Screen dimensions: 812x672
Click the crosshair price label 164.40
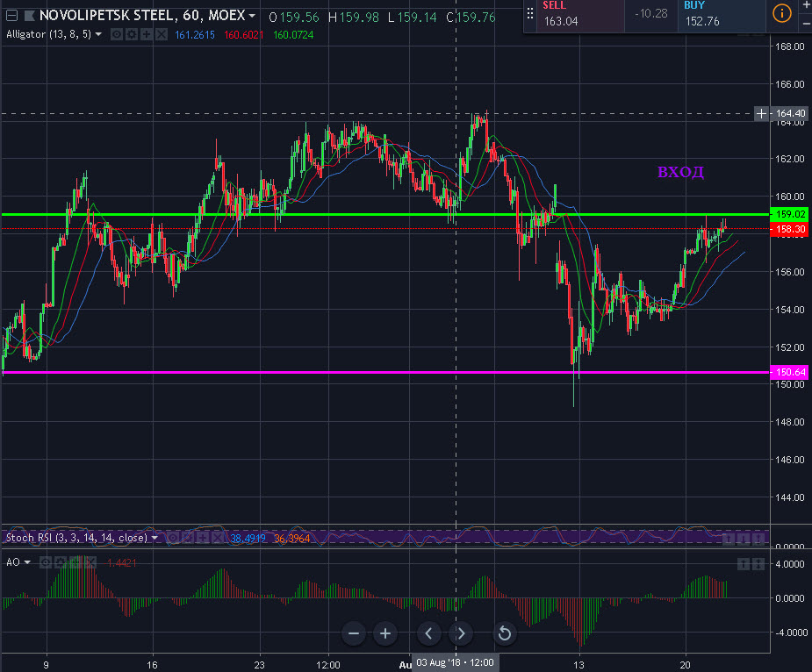point(790,113)
